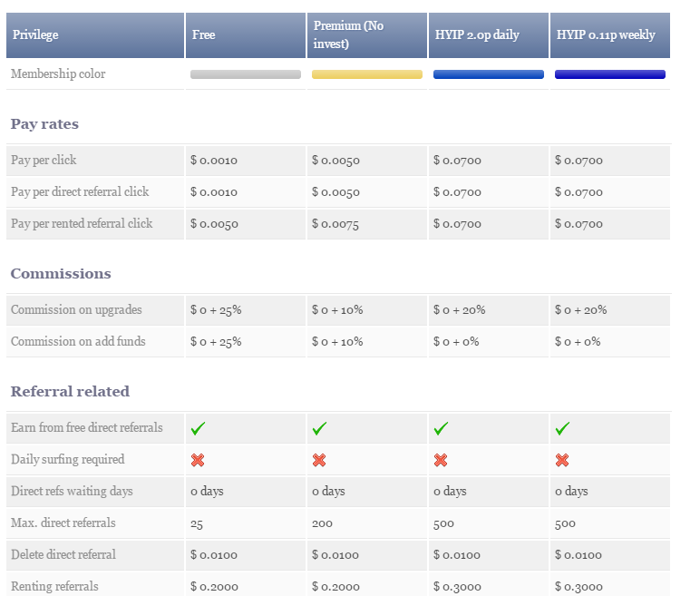Click red cross under Premium column
700x596 pixels.
pos(319,460)
